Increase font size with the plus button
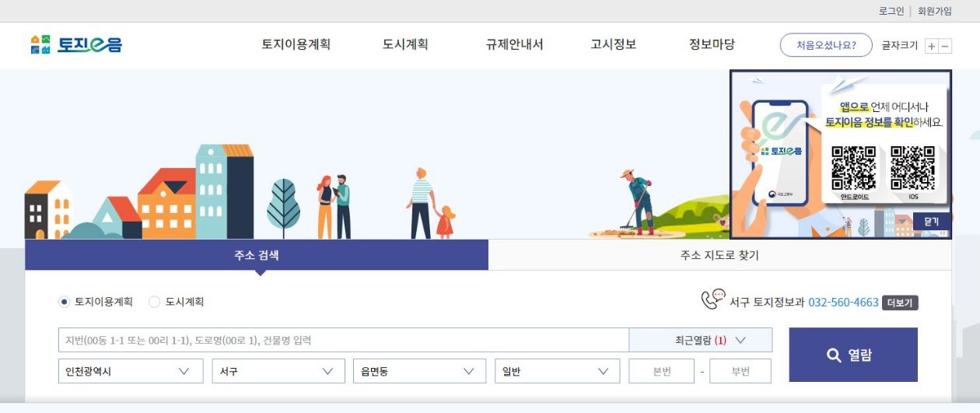This screenshot has width=980, height=413. point(932,46)
